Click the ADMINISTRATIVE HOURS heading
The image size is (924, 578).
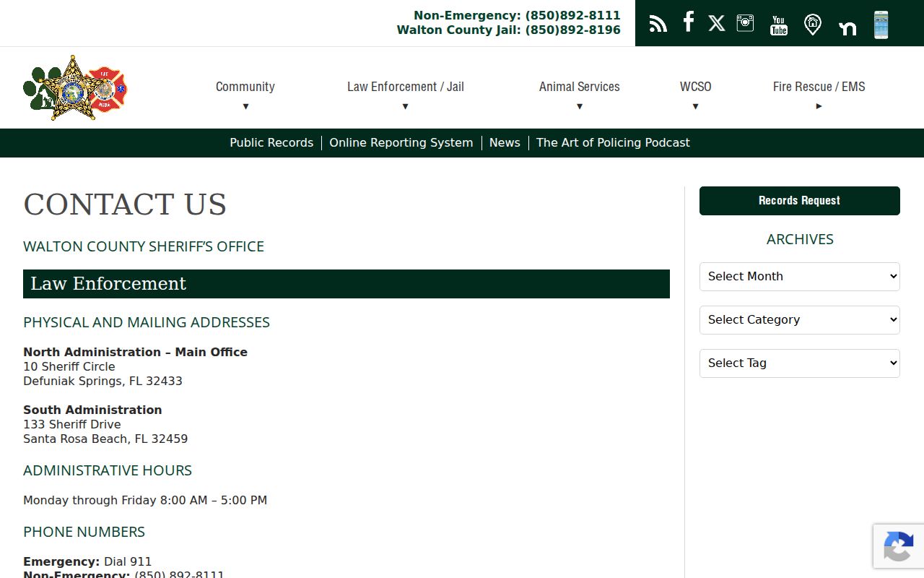[x=108, y=470]
